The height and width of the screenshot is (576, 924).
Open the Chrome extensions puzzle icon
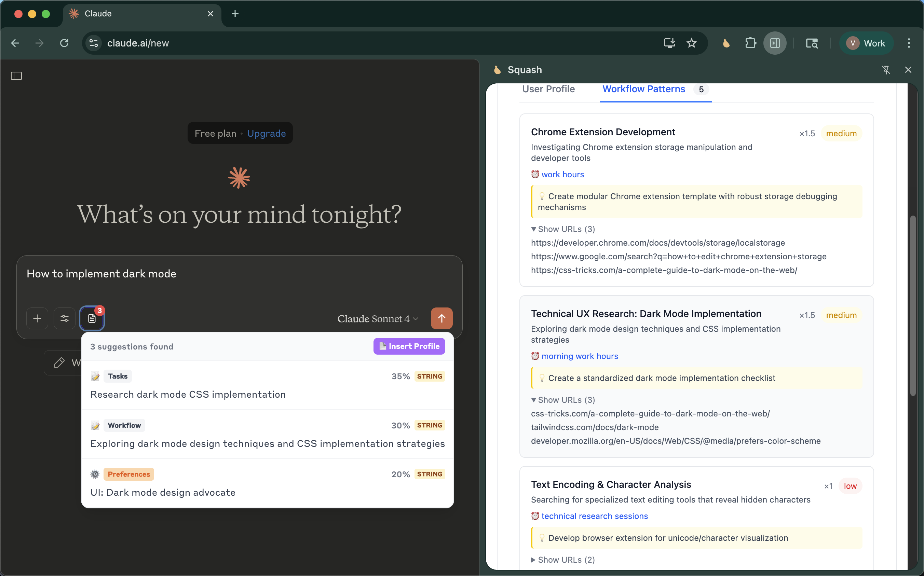pyautogui.click(x=750, y=43)
